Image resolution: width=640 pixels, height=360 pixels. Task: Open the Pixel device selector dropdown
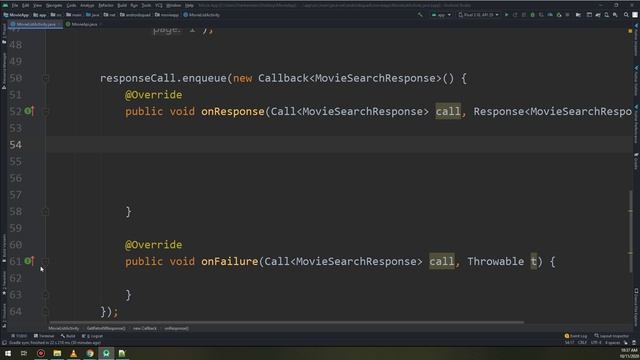(x=479, y=15)
